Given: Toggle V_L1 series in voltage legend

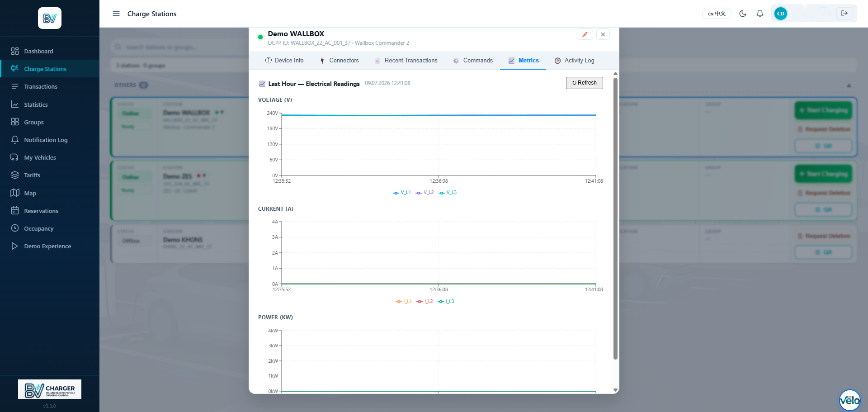Looking at the screenshot, I should click(402, 193).
